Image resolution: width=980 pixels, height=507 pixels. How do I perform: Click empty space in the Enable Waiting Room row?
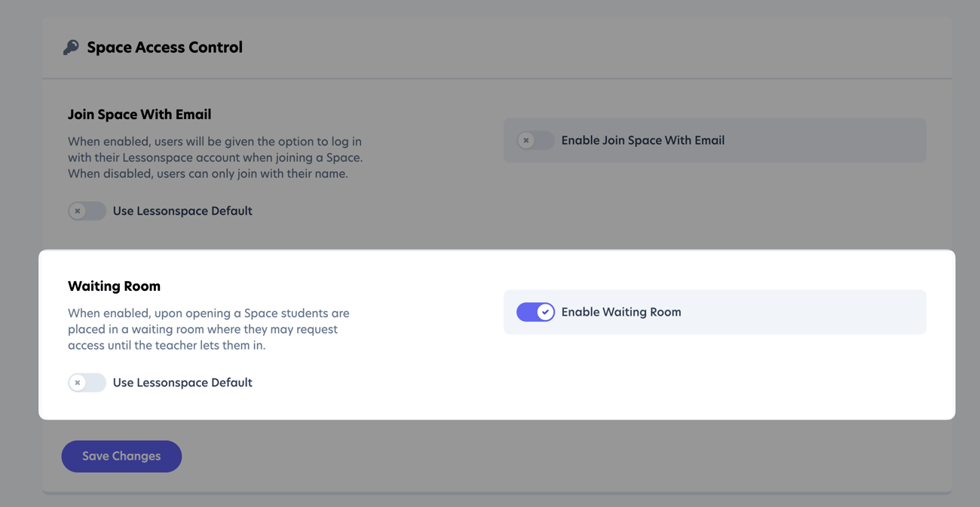coord(799,312)
